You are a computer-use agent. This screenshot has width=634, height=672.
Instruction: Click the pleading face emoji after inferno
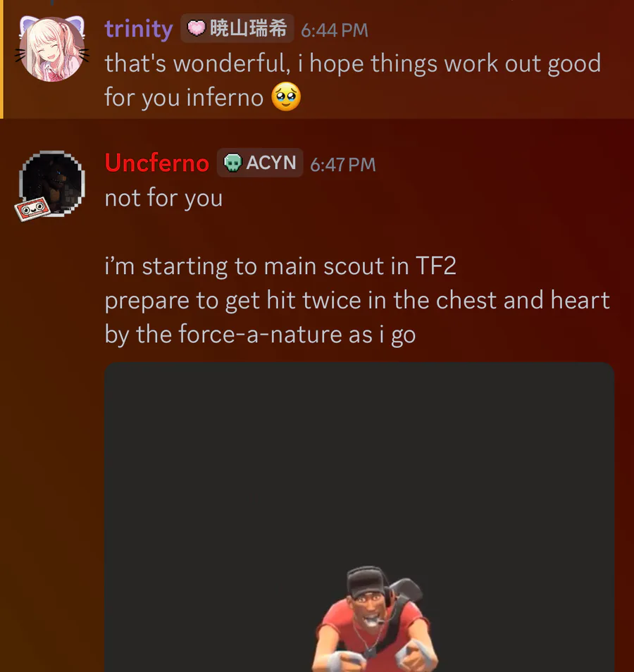pos(286,97)
